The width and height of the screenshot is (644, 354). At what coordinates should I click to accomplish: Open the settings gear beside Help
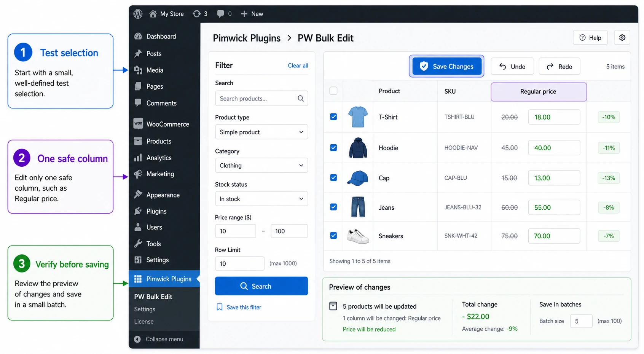622,38
